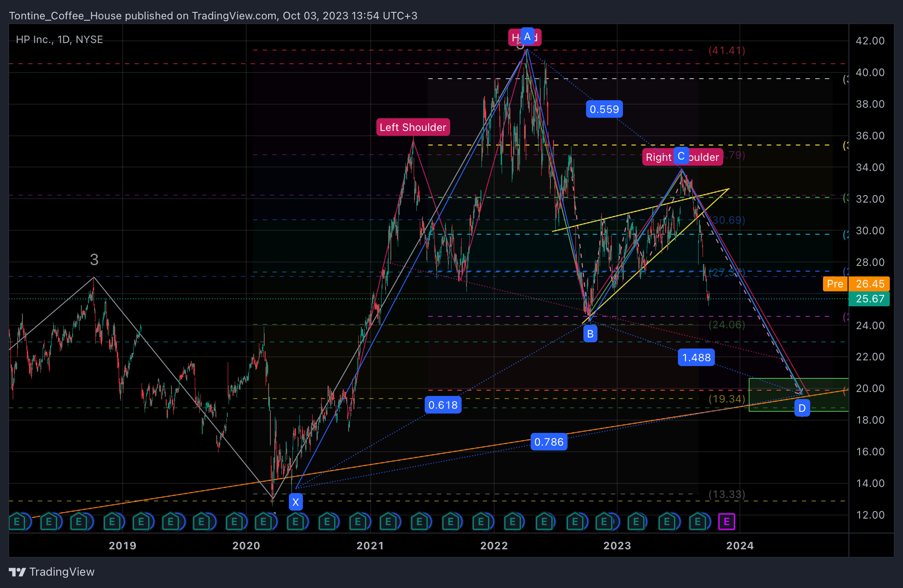The height and width of the screenshot is (588, 903).
Task: Click the blue C point marker
Action: [x=681, y=156]
